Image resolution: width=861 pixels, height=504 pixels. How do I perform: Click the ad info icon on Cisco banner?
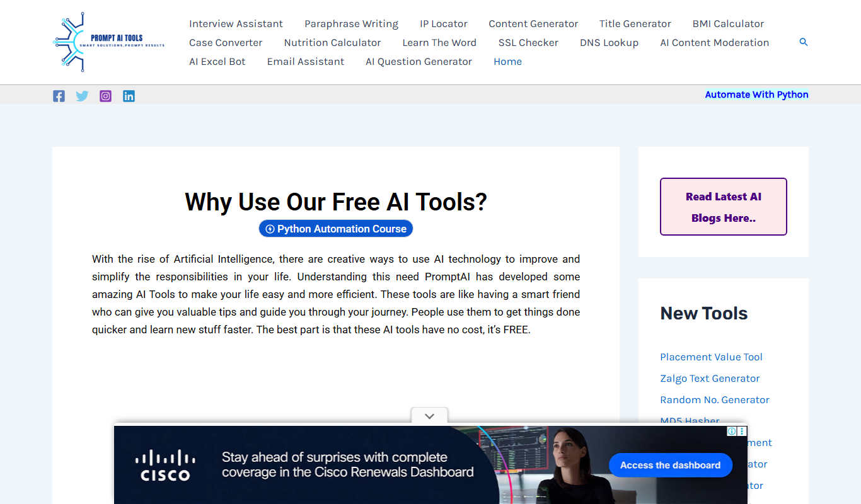point(732,432)
